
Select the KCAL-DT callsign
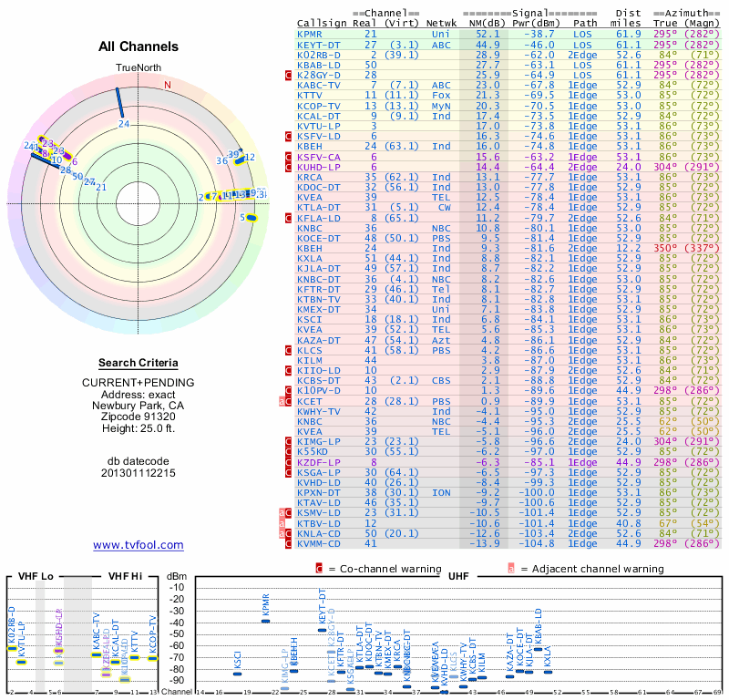[319, 117]
